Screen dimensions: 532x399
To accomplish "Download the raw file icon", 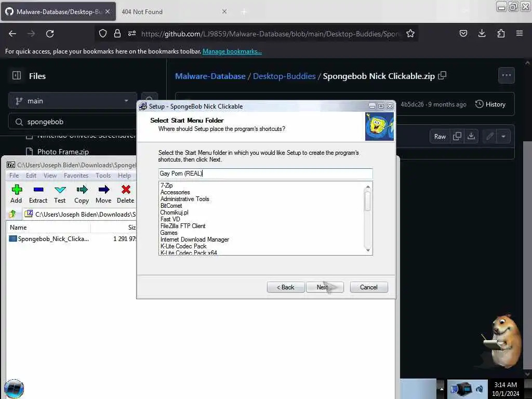I will pyautogui.click(x=471, y=137).
